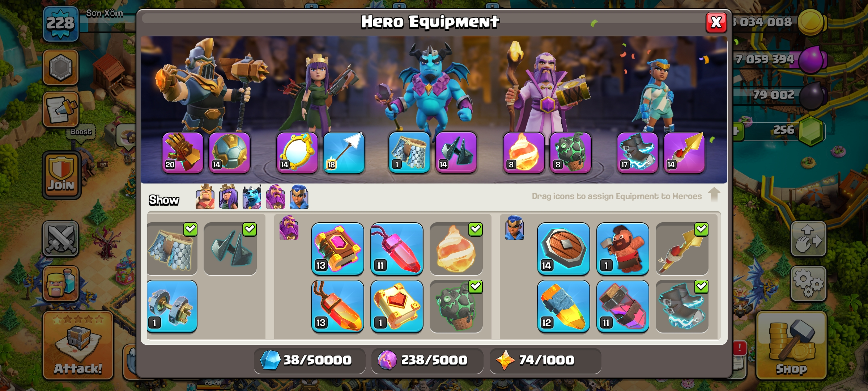Screen dimensions: 868x391
Task: Open the Shop button
Action: (791, 345)
